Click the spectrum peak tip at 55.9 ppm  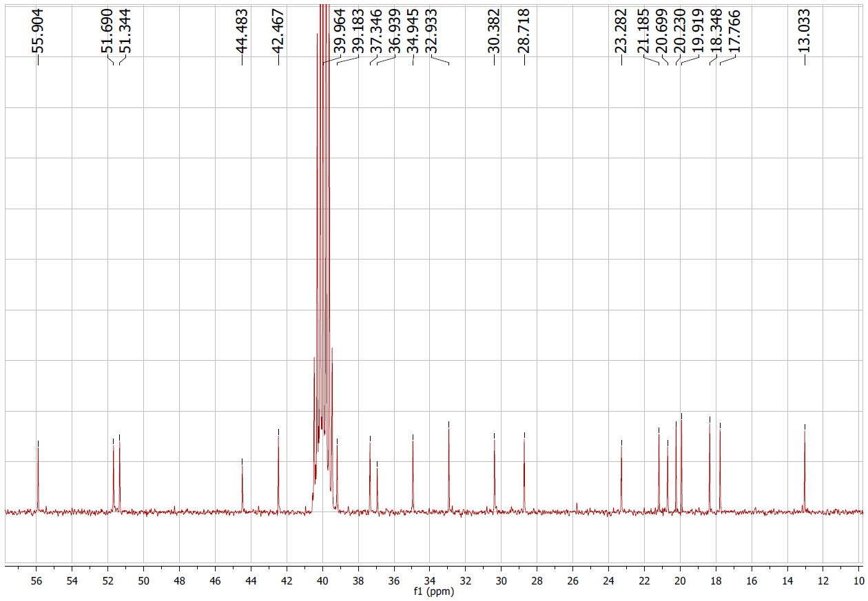tap(38, 442)
